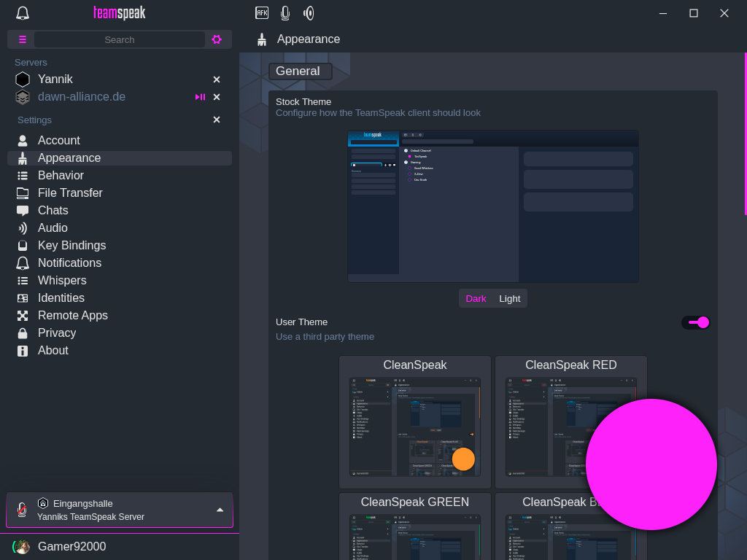
Task: Click the Account person icon
Action: click(23, 141)
